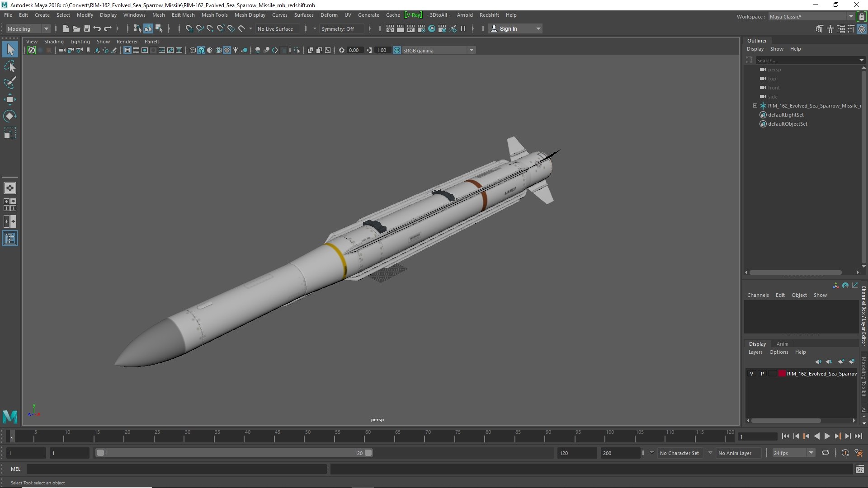Switch to single perspective pane layout
This screenshot has width=868, height=488.
[10, 188]
